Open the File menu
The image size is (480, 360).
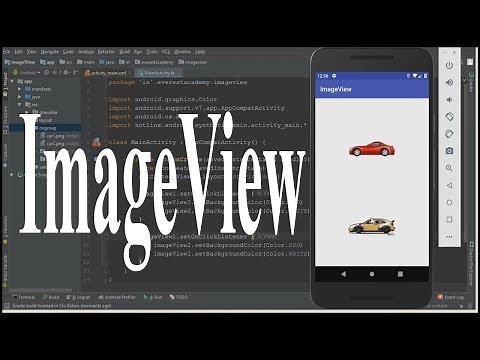click(7, 52)
